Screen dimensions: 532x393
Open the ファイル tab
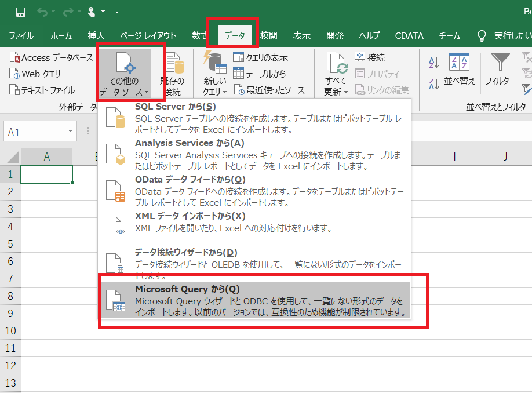[21, 35]
